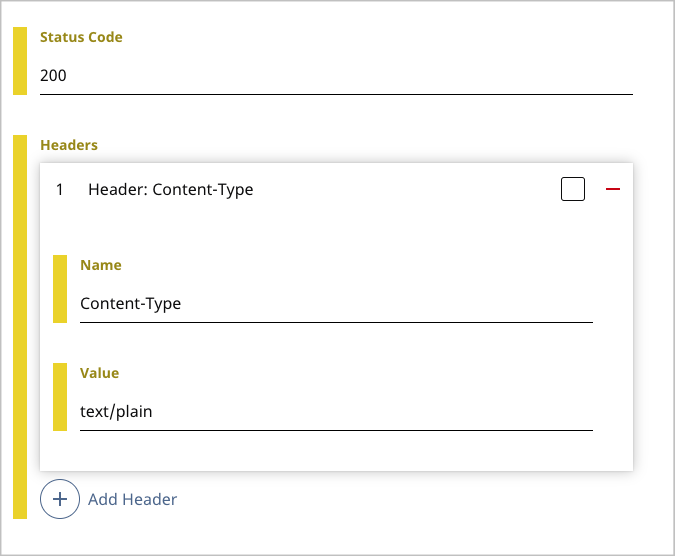The image size is (675, 556).
Task: Click the row number 1 of header
Action: (x=60, y=189)
